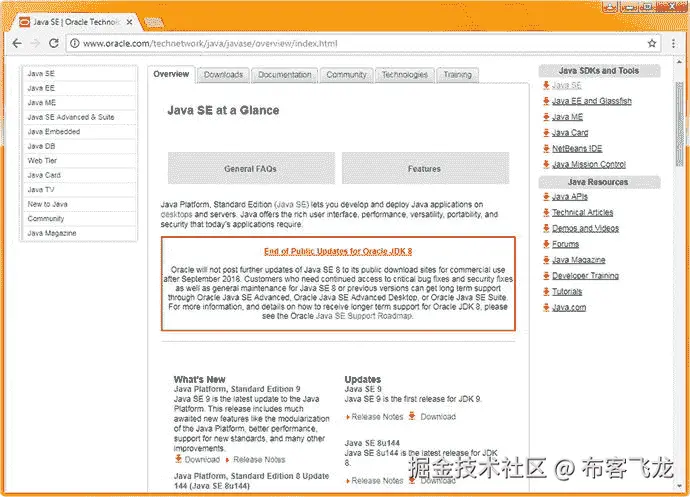690x497 pixels.
Task: Follow the Java SE Support Roadmap link
Action: [x=364, y=316]
